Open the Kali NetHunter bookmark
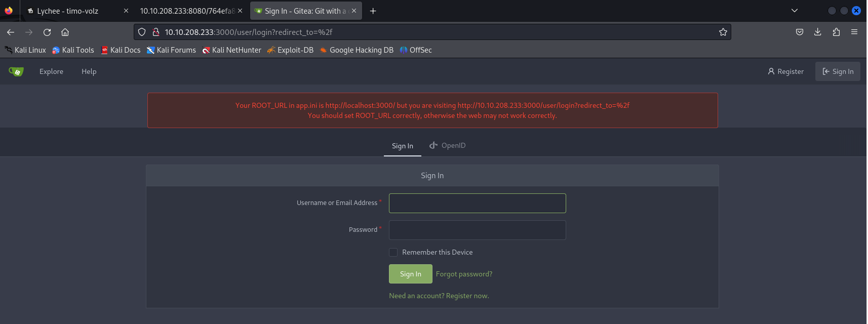The height and width of the screenshot is (324, 868). (x=231, y=50)
